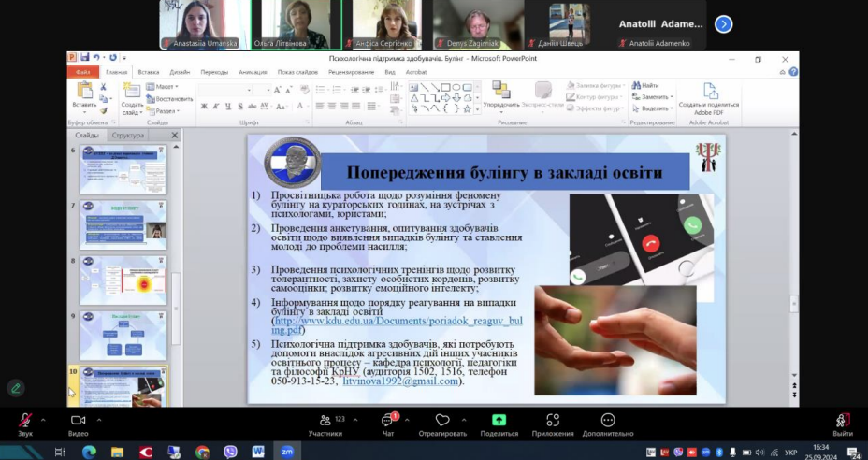Open Viber from the Windows taskbar
This screenshot has height=460, width=868.
[x=230, y=452]
